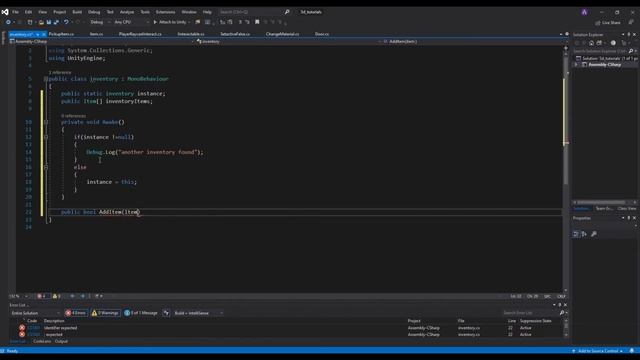Viewport: 640px width, 360px height.
Task: Click the Live Share button
Action: 608,22
